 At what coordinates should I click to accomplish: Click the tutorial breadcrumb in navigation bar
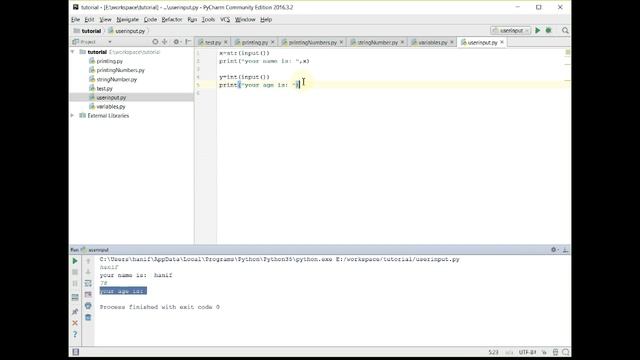(87, 31)
